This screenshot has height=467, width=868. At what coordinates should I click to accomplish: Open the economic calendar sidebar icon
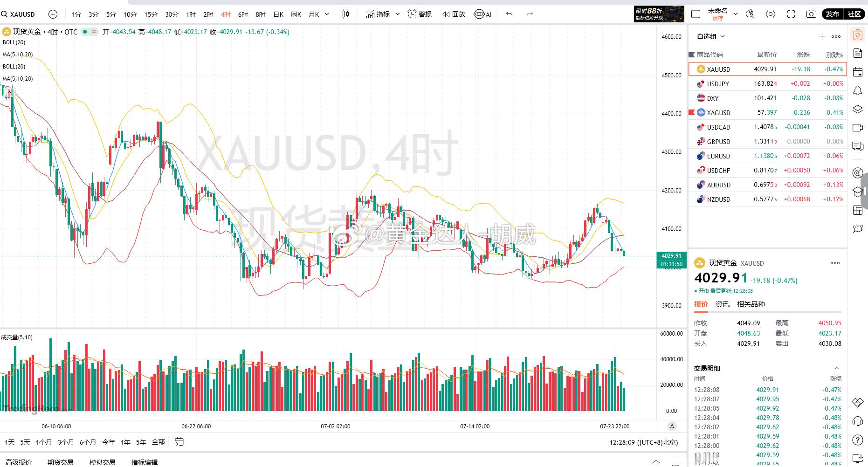click(x=858, y=72)
